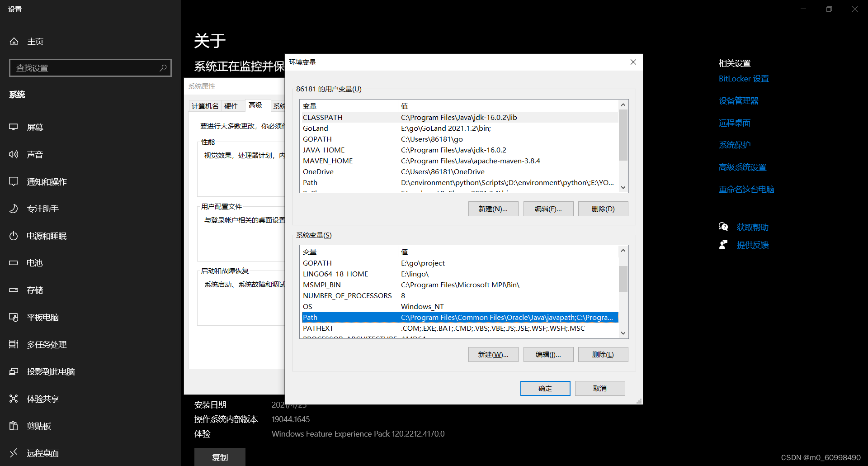The height and width of the screenshot is (466, 868).
Task: Click the 值 column header in user variables
Action: click(508, 106)
